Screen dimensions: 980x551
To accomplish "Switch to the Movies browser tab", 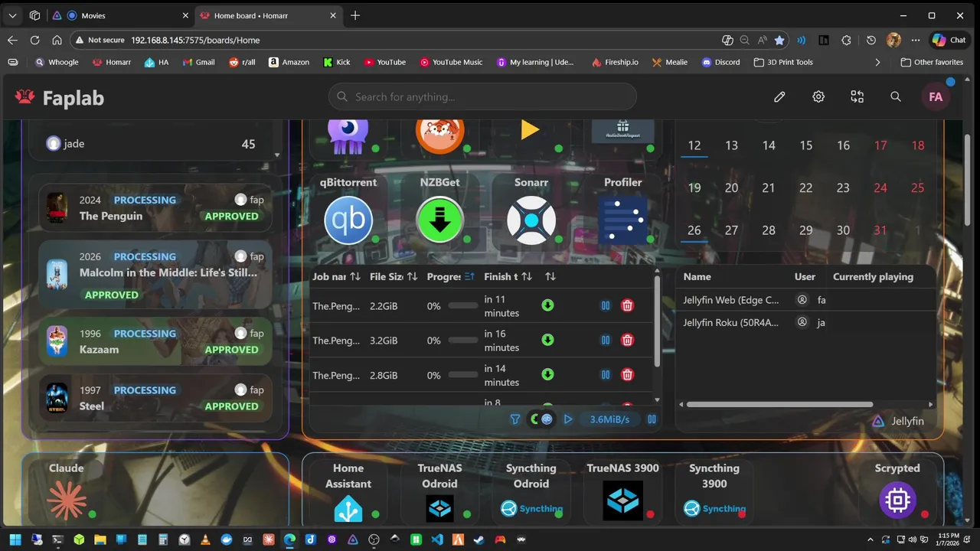I will pyautogui.click(x=120, y=15).
